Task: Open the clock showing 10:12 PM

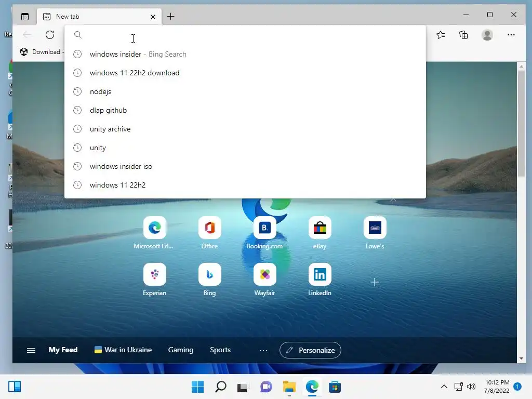Action: (497, 387)
